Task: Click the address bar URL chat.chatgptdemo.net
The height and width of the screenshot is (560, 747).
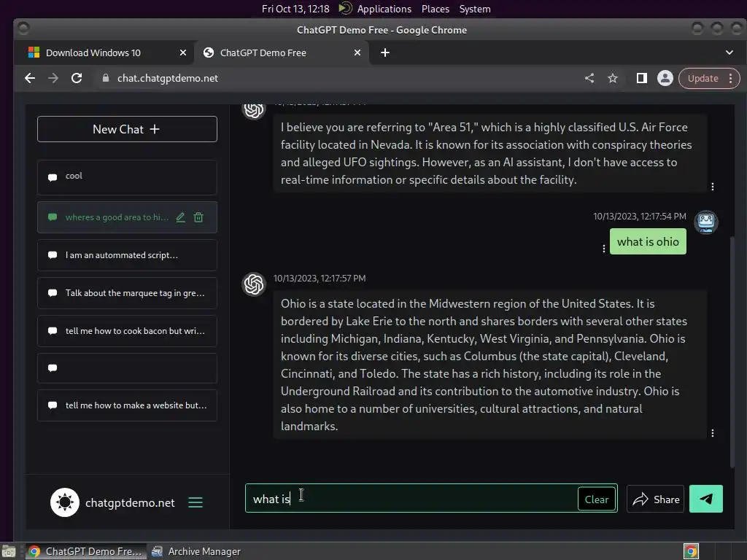Action: pyautogui.click(x=168, y=78)
